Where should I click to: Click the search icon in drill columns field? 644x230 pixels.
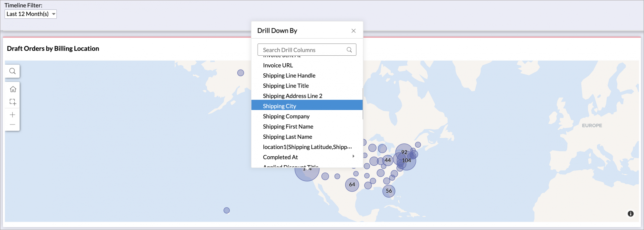tap(349, 50)
